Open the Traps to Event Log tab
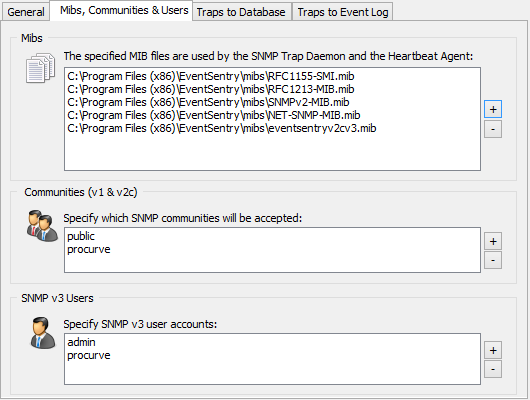This screenshot has height=400, width=530. point(342,12)
